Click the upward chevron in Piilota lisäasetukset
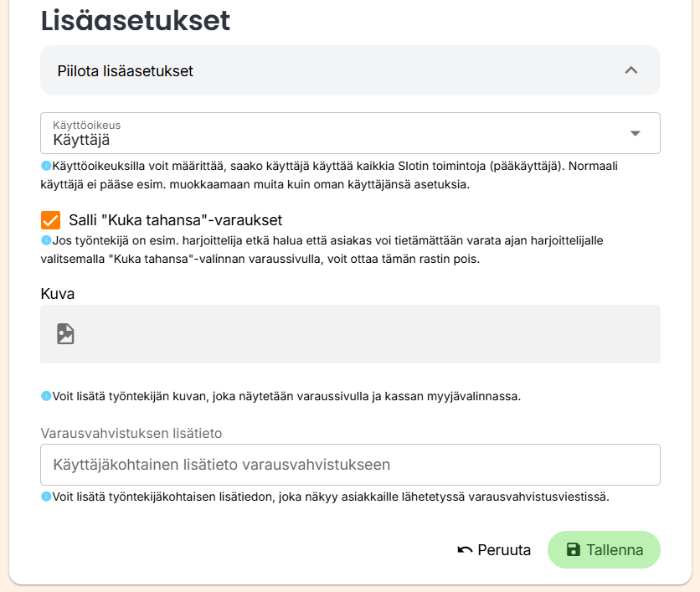 (x=631, y=70)
